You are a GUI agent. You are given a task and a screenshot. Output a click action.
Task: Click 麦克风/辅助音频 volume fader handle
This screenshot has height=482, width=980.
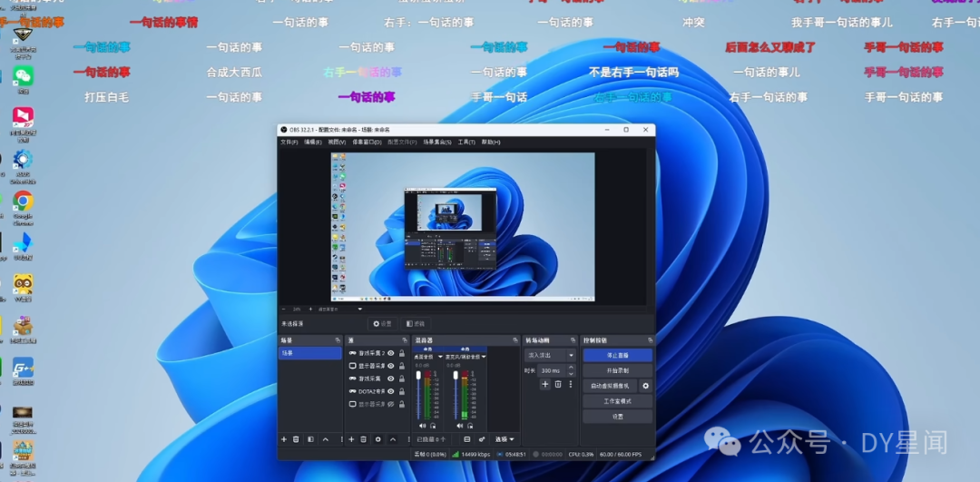456,375
